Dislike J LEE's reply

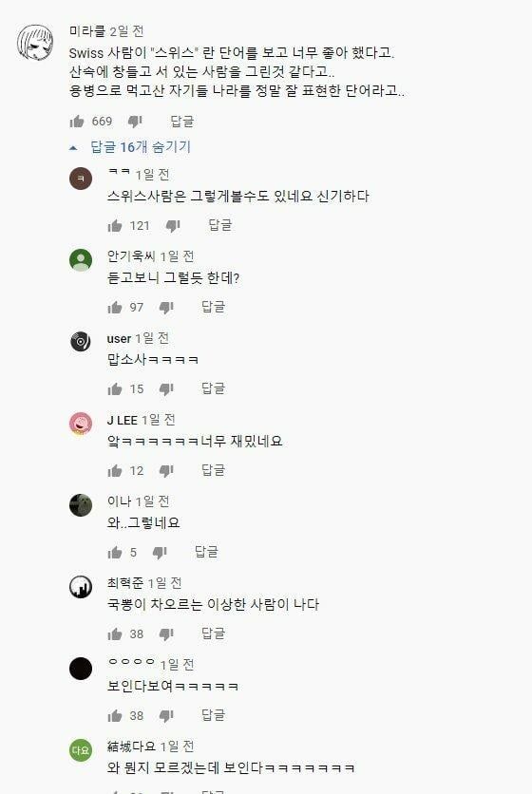tap(166, 471)
